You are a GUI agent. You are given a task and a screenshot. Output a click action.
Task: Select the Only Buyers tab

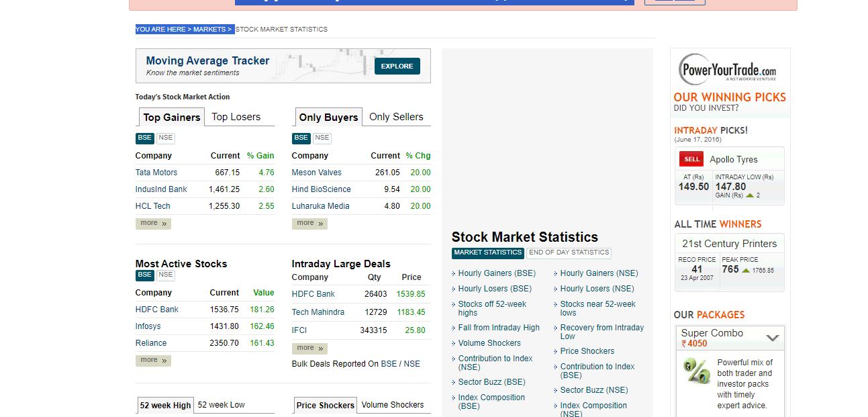click(x=328, y=117)
